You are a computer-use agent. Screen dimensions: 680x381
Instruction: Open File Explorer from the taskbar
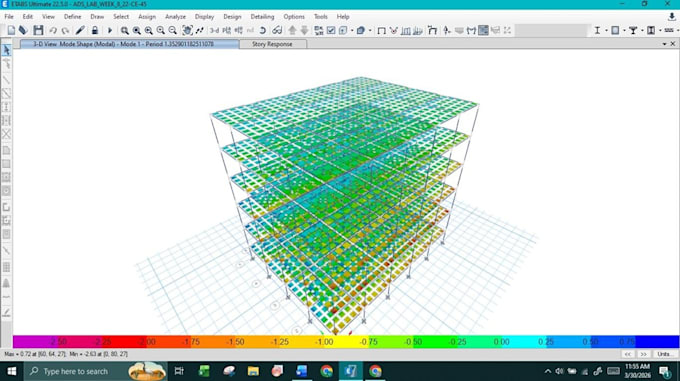pos(253,371)
